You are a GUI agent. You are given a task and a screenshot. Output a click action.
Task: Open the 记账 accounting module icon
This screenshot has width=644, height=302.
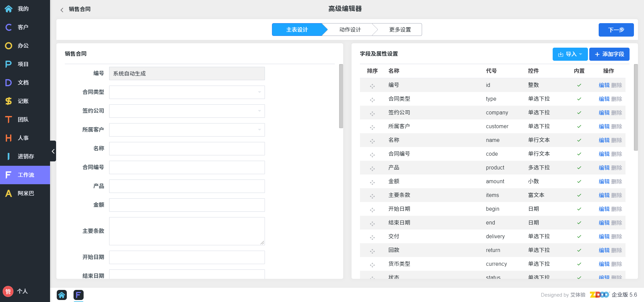[x=9, y=101]
